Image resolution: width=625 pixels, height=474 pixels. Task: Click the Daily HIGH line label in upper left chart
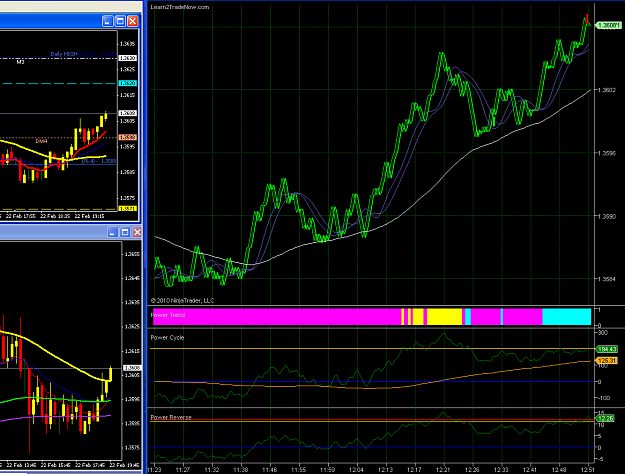coord(83,54)
